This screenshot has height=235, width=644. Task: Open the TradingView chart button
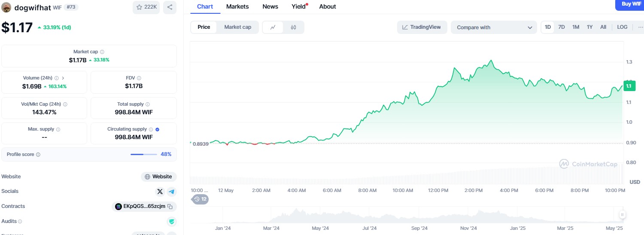[x=422, y=27]
